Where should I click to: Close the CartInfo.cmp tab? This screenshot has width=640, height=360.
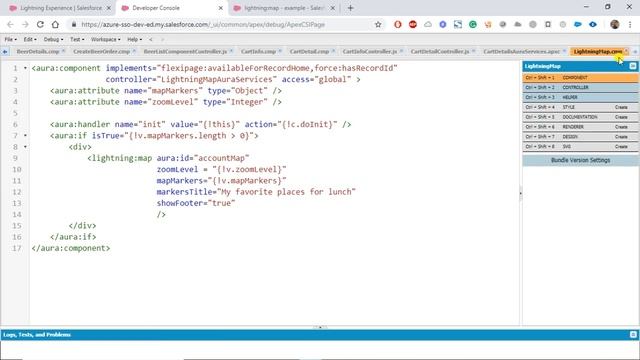click(x=280, y=51)
